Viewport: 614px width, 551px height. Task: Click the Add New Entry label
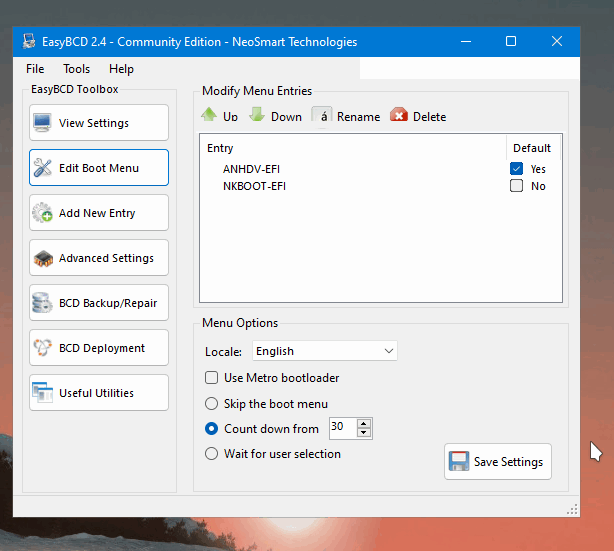click(x=97, y=213)
